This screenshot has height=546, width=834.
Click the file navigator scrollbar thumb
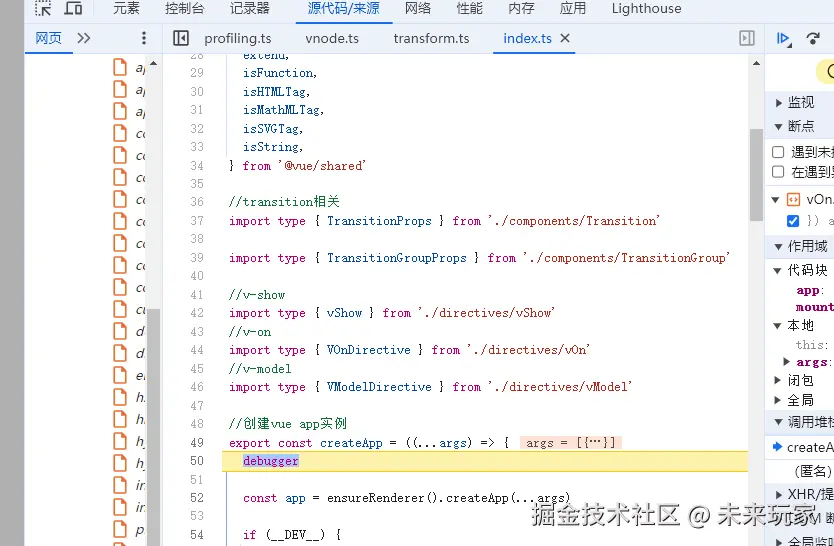[x=153, y=426]
